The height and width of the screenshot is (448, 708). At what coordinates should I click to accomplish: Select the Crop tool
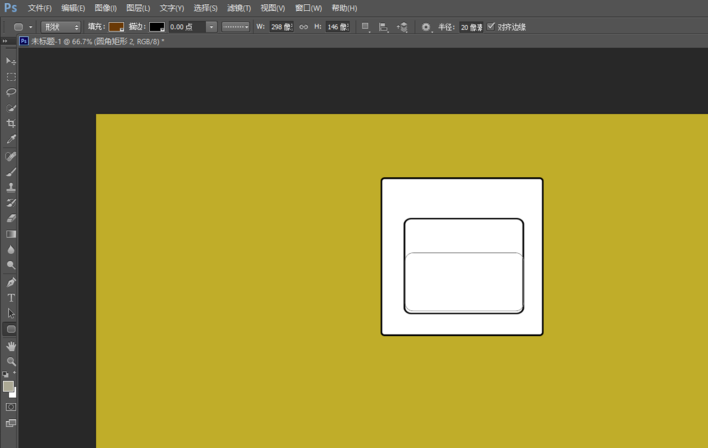point(11,124)
